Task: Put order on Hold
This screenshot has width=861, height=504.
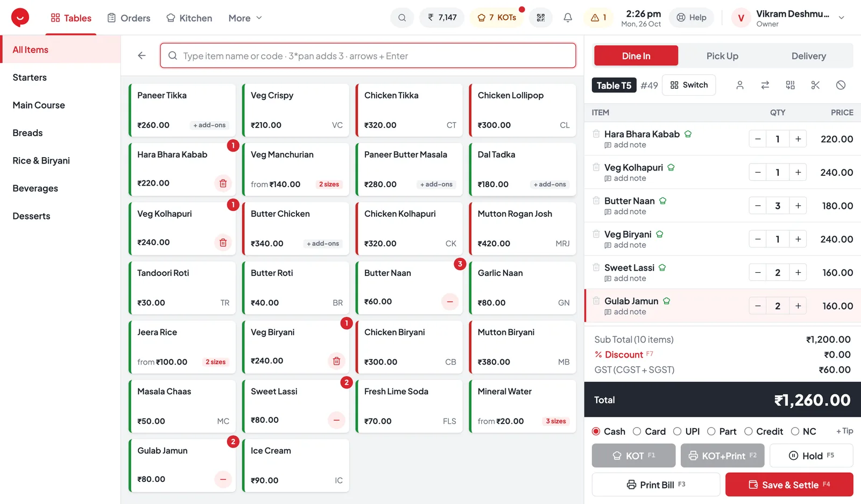Action: 811,456
